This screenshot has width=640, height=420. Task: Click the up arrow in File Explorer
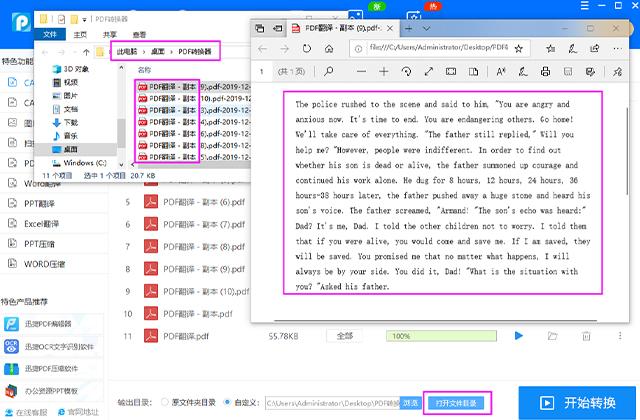pos(86,52)
